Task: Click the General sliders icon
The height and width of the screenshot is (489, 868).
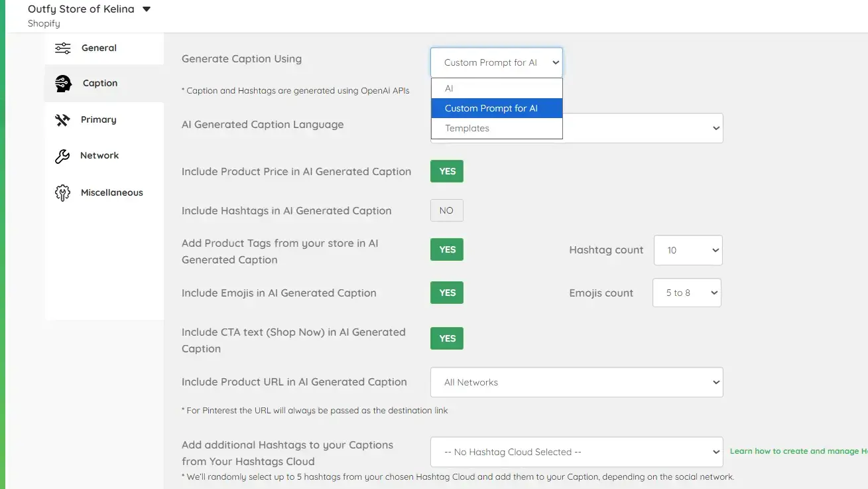Action: click(x=63, y=48)
